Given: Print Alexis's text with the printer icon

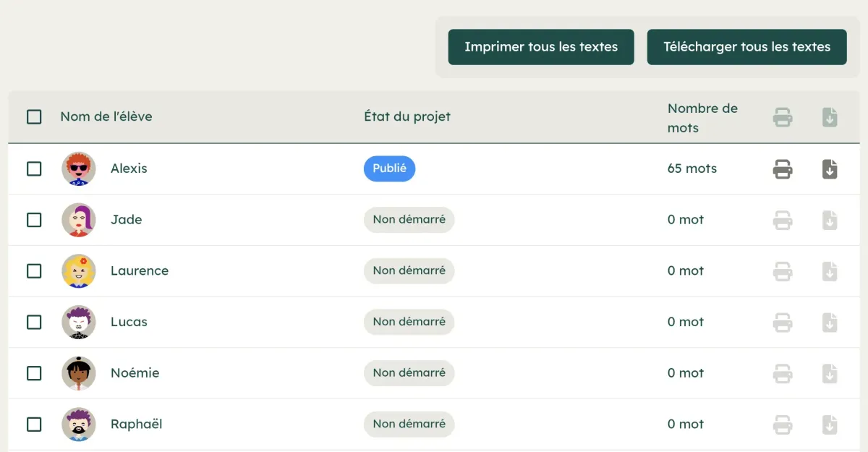Looking at the screenshot, I should 783,169.
